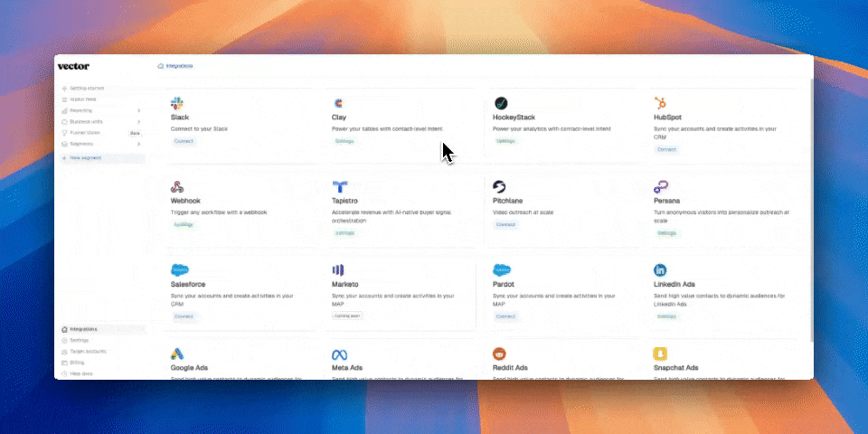Click the Webhook logo icon
The width and height of the screenshot is (868, 434).
[177, 186]
